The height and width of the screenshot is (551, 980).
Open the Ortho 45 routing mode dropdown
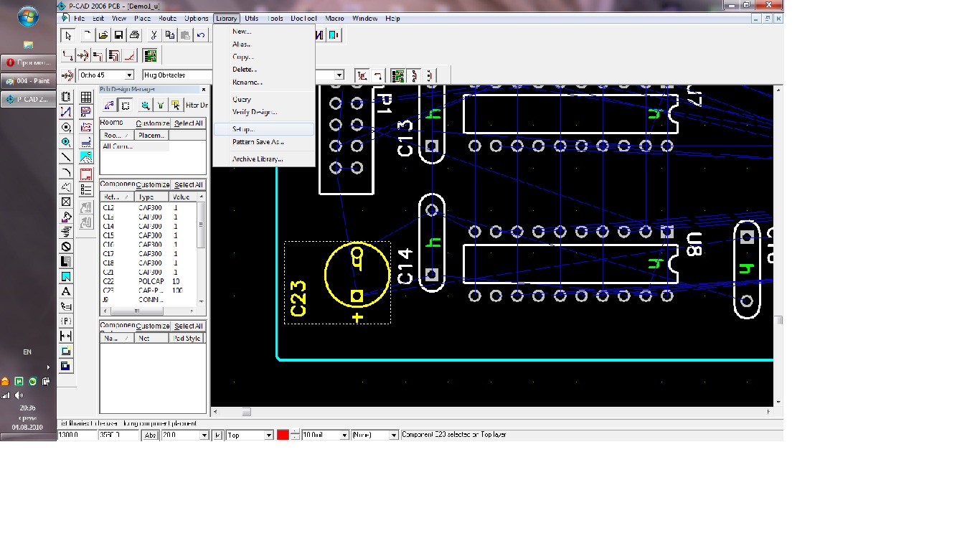(129, 75)
